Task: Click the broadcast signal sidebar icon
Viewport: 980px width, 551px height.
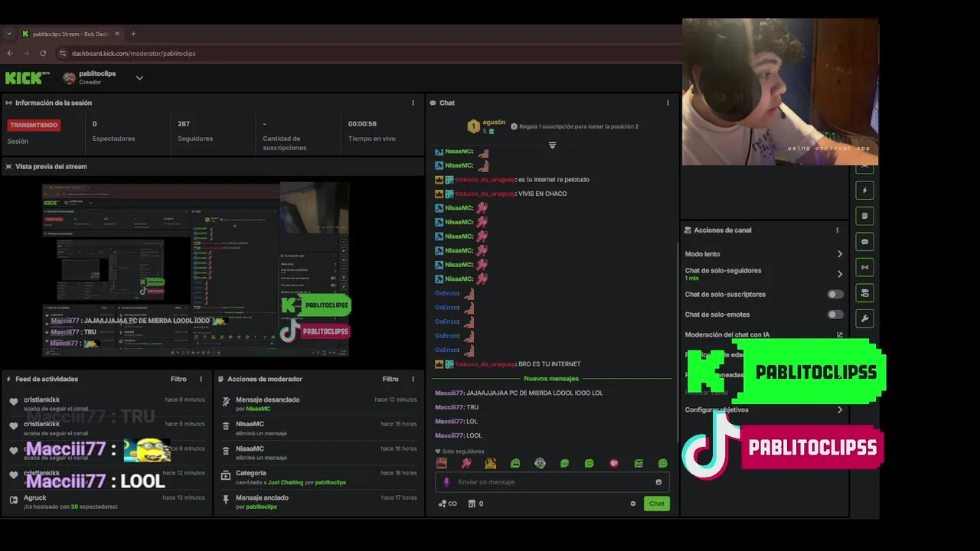Action: coord(864,267)
